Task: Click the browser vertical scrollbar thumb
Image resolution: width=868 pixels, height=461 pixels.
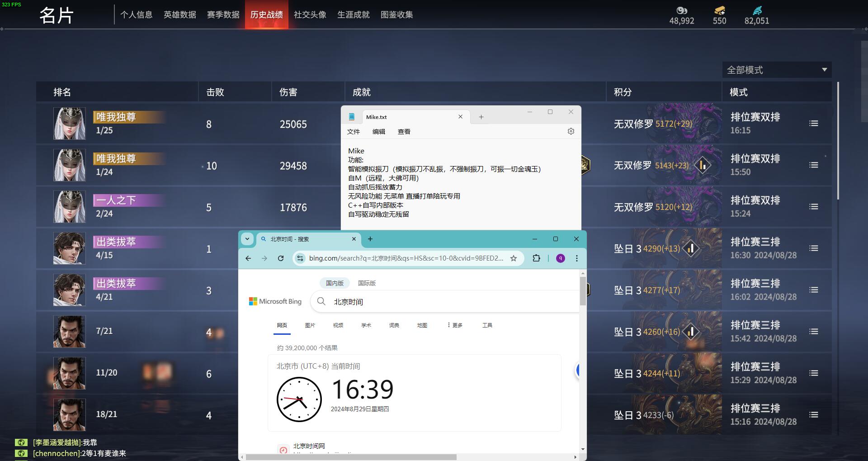Action: point(583,291)
